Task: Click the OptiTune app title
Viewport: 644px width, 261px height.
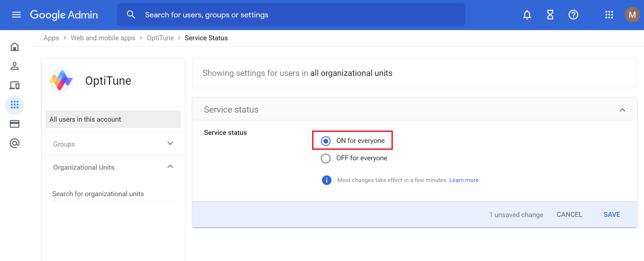Action: pyautogui.click(x=108, y=81)
